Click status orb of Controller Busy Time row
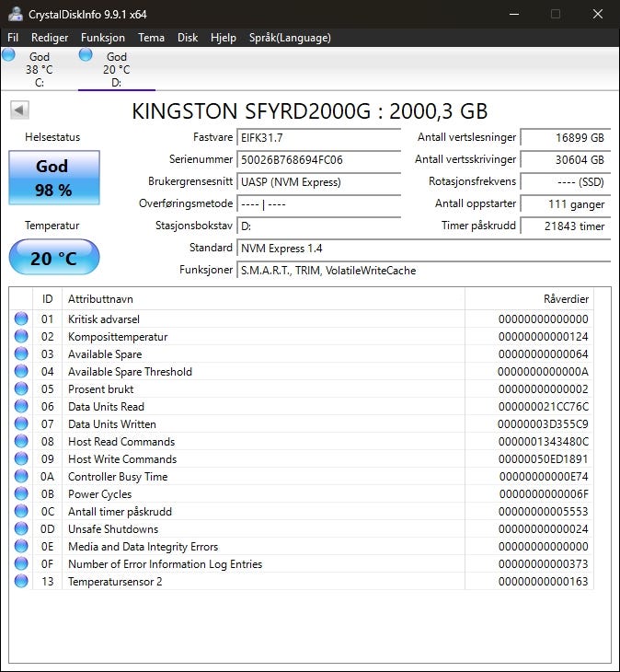This screenshot has width=620, height=672. click(21, 476)
